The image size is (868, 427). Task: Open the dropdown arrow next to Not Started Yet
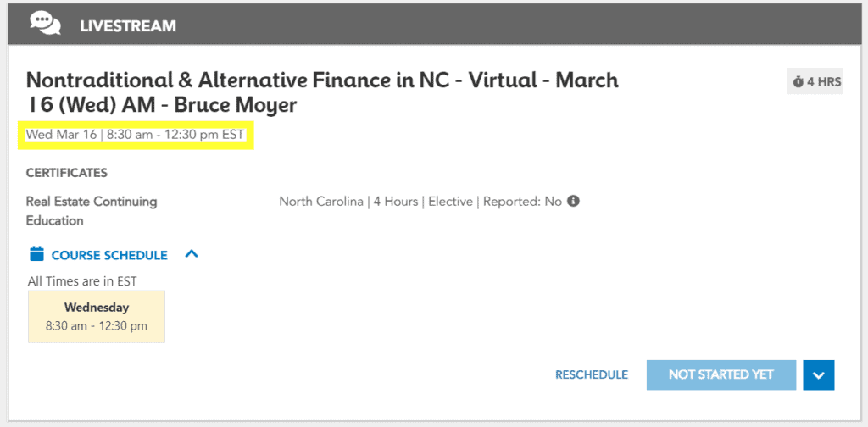point(818,375)
